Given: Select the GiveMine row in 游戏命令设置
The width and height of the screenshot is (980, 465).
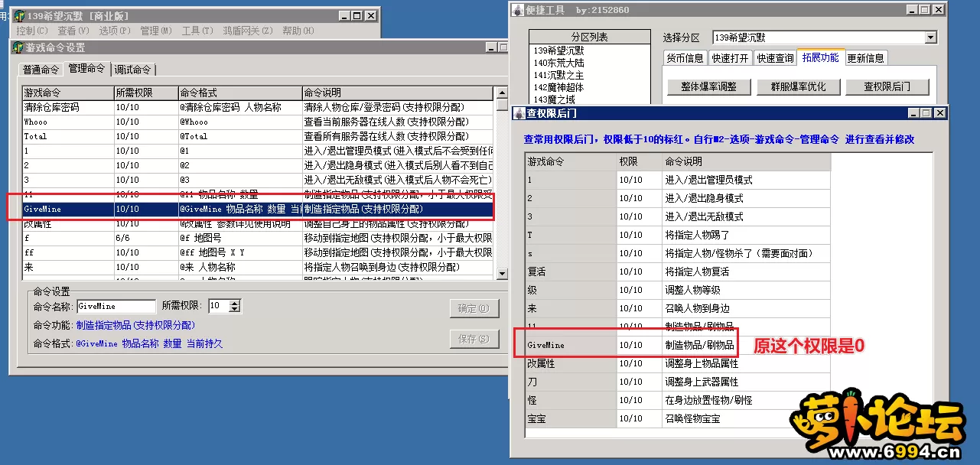Looking at the screenshot, I should pos(259,209).
